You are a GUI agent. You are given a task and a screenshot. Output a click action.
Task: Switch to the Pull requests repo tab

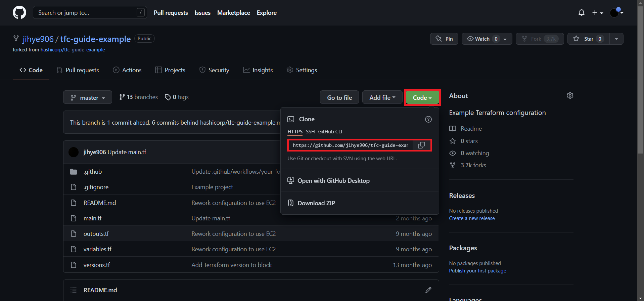[78, 70]
